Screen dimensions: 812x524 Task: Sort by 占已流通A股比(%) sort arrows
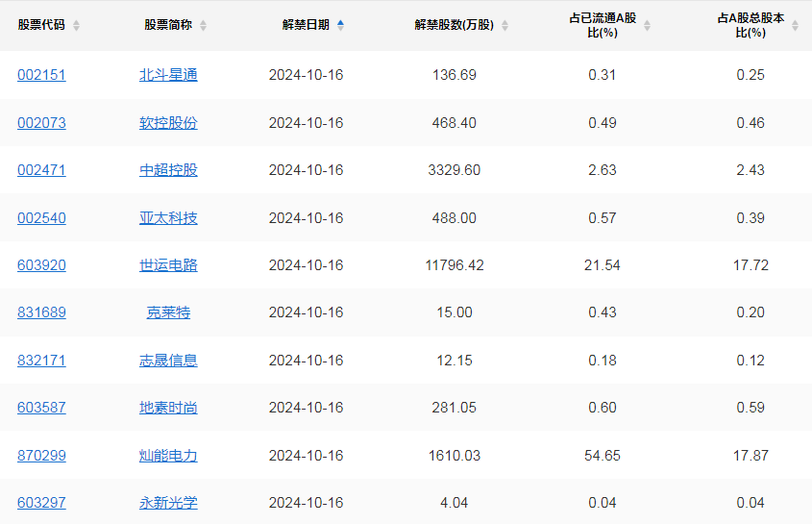click(x=647, y=25)
